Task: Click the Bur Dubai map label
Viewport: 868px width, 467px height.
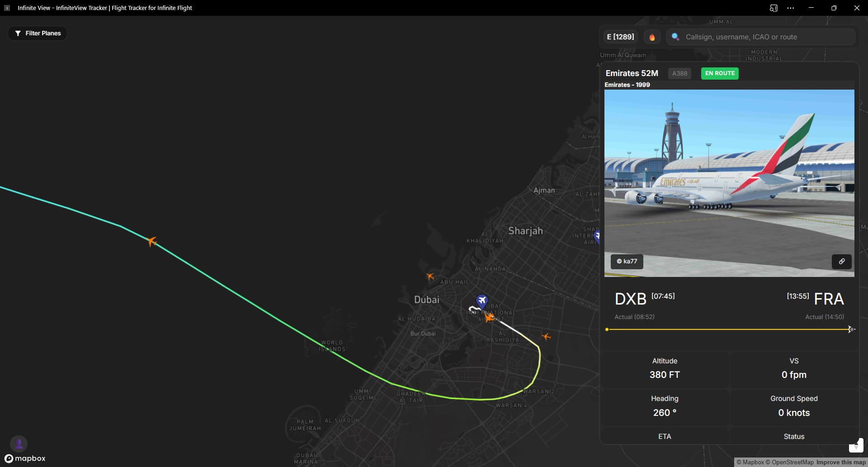Action: click(423, 334)
